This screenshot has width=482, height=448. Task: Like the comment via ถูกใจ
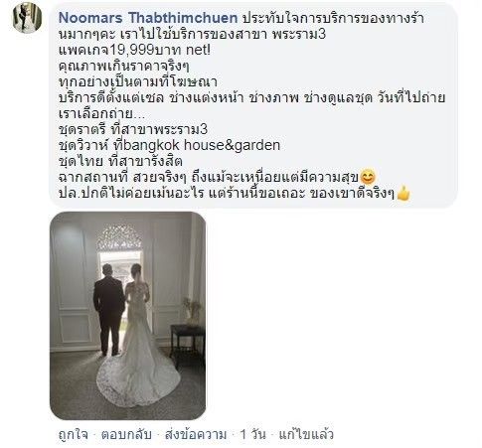pyautogui.click(x=74, y=434)
